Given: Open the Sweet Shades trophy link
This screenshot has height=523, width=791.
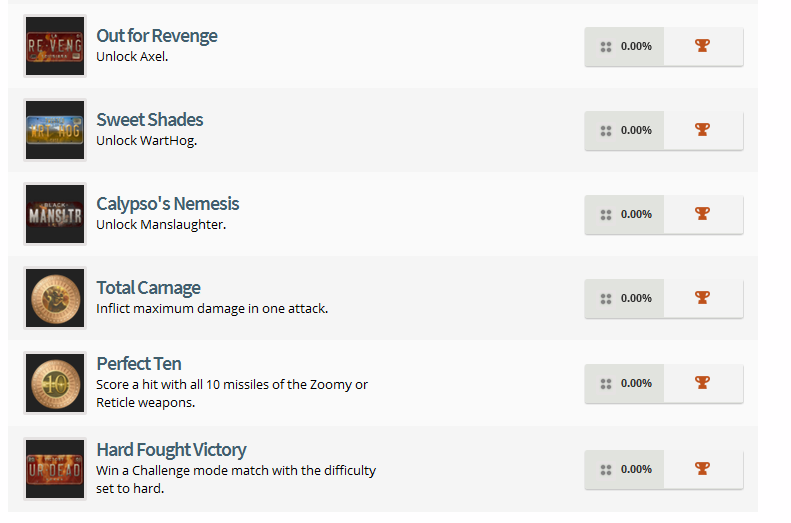Looking at the screenshot, I should click(150, 120).
